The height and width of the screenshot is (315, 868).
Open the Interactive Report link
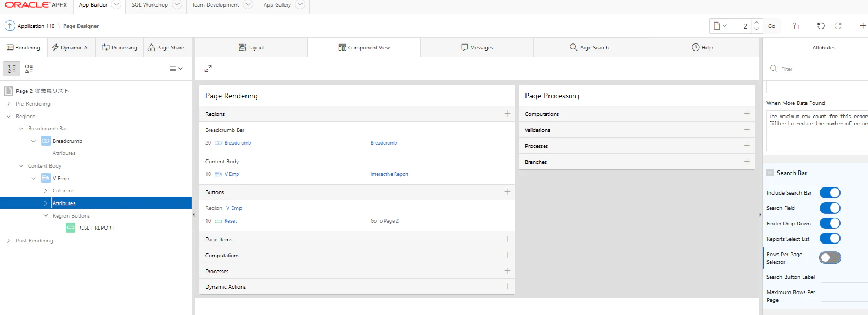[389, 174]
